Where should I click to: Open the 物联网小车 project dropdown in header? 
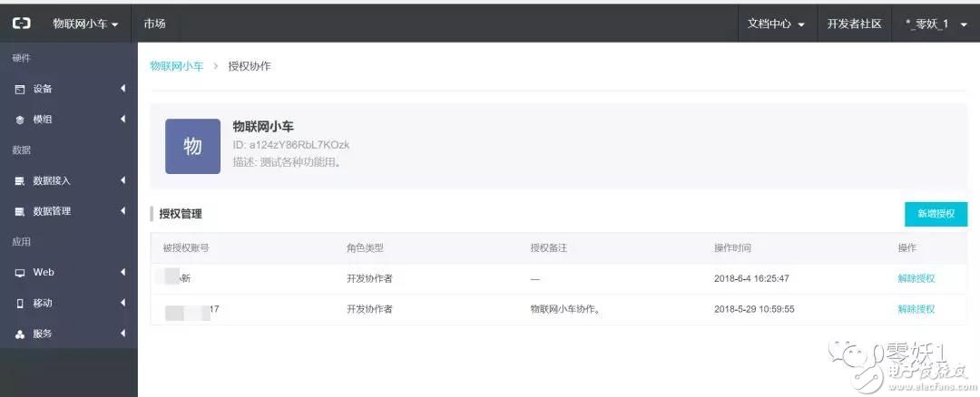click(x=85, y=24)
